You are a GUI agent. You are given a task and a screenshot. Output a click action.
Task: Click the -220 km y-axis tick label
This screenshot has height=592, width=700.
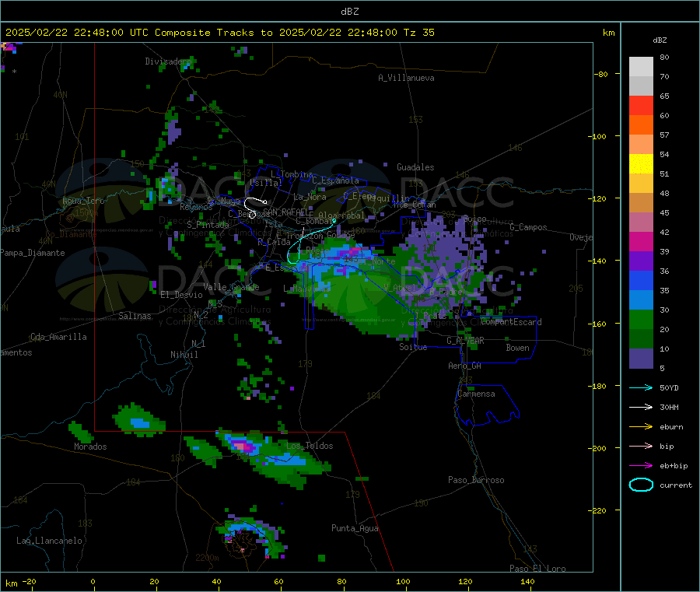598,511
